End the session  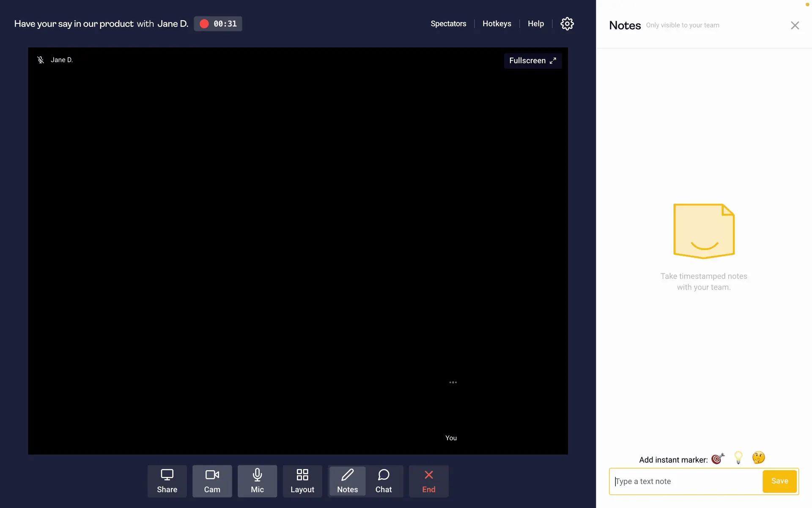click(428, 481)
